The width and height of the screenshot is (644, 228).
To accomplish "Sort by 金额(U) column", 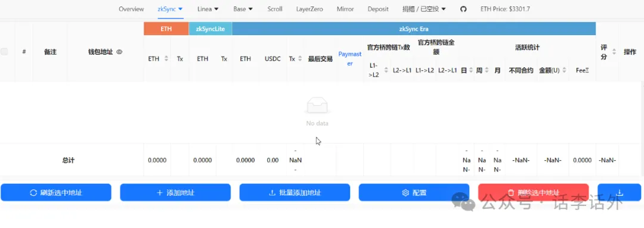I will pyautogui.click(x=564, y=70).
